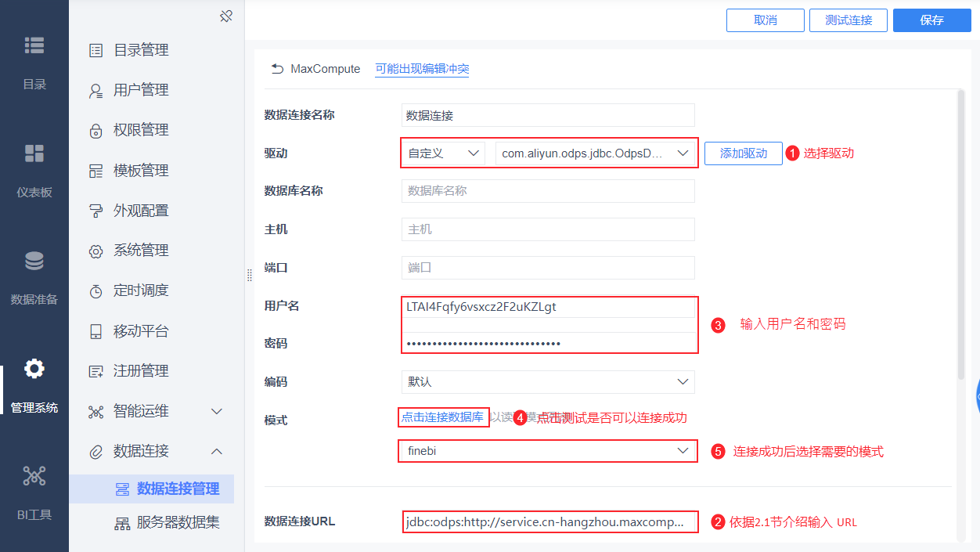Open the 目录 section icon
This screenshot has height=552, width=980.
coord(34,45)
